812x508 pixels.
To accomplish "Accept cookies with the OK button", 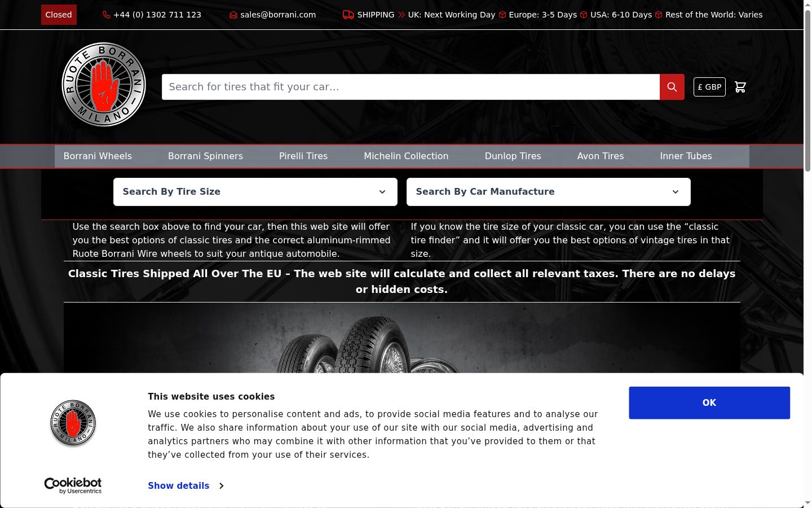I will (x=709, y=403).
